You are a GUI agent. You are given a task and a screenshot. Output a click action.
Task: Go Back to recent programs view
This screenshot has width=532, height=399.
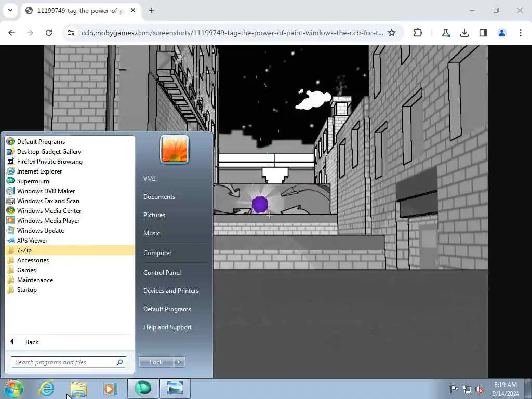pyautogui.click(x=70, y=342)
